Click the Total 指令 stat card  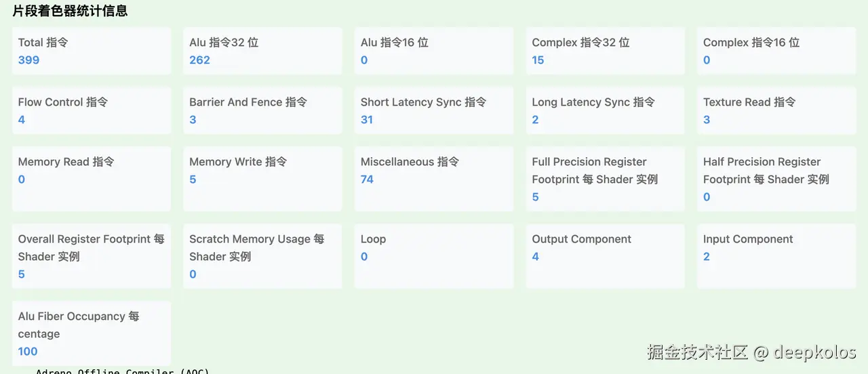pos(92,51)
